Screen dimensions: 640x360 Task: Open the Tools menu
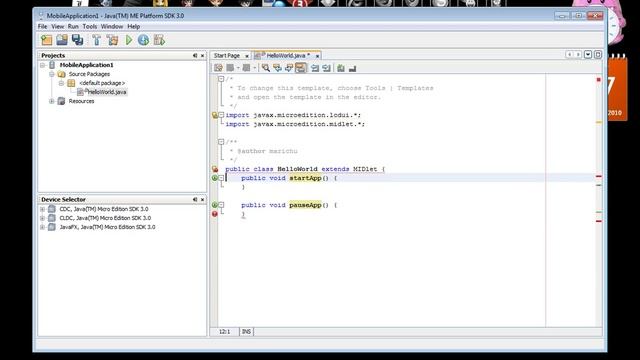pyautogui.click(x=90, y=26)
